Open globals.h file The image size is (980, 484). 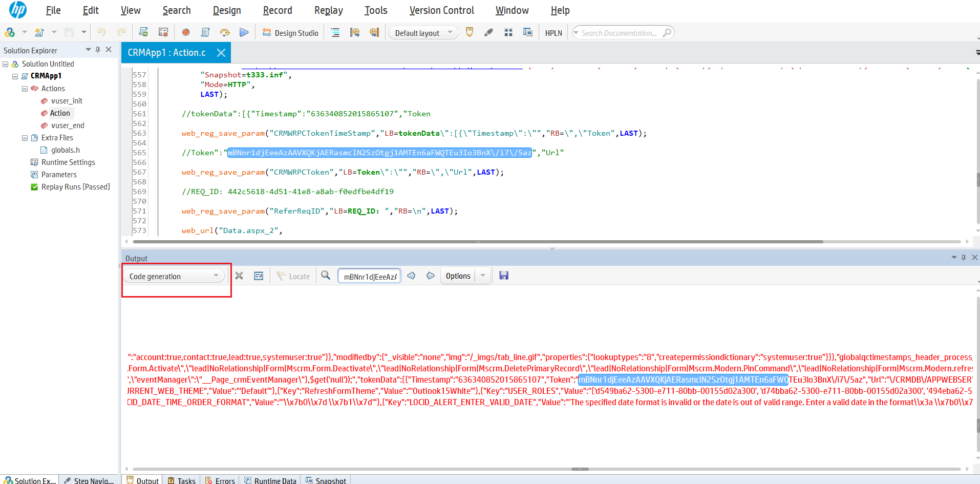(66, 150)
